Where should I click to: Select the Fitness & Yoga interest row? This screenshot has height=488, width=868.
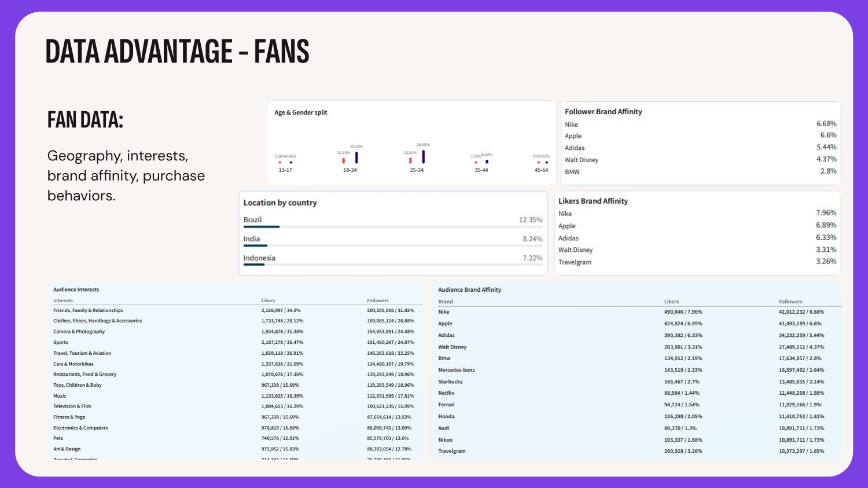(69, 417)
